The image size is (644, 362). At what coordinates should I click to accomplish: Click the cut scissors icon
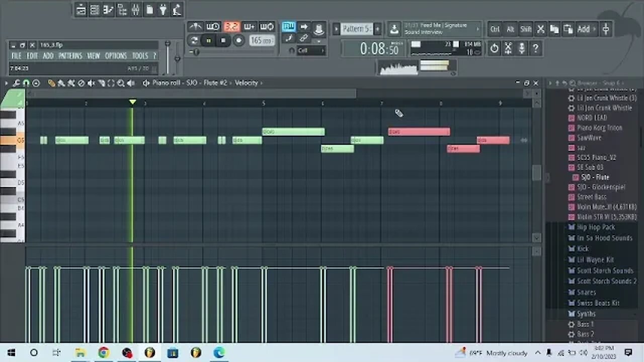(540, 29)
